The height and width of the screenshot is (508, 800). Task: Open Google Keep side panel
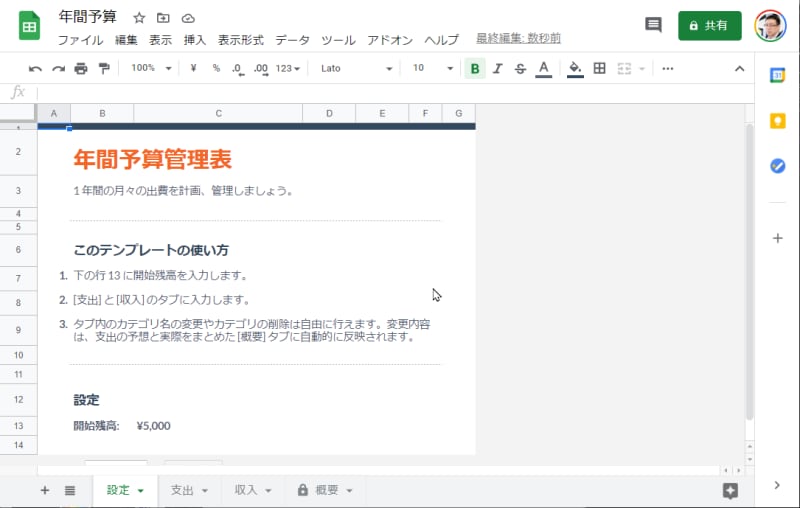tap(778, 121)
